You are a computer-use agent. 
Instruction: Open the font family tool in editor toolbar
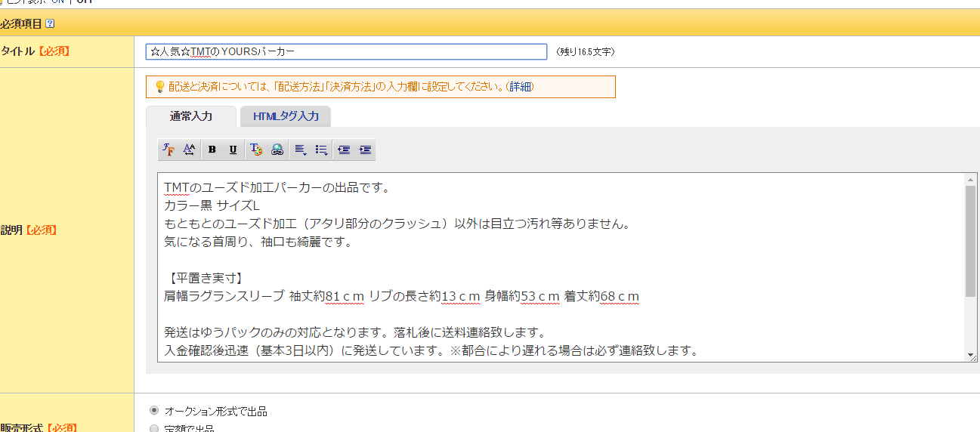[168, 150]
